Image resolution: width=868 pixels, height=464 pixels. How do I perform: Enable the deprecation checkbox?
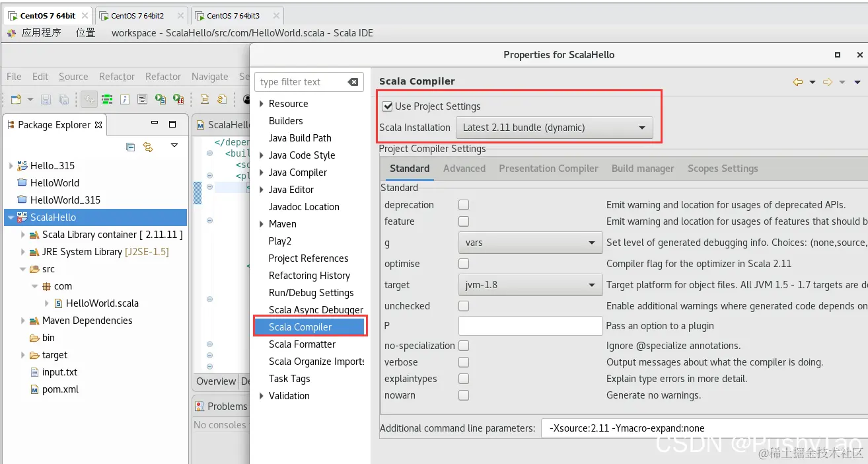point(464,205)
